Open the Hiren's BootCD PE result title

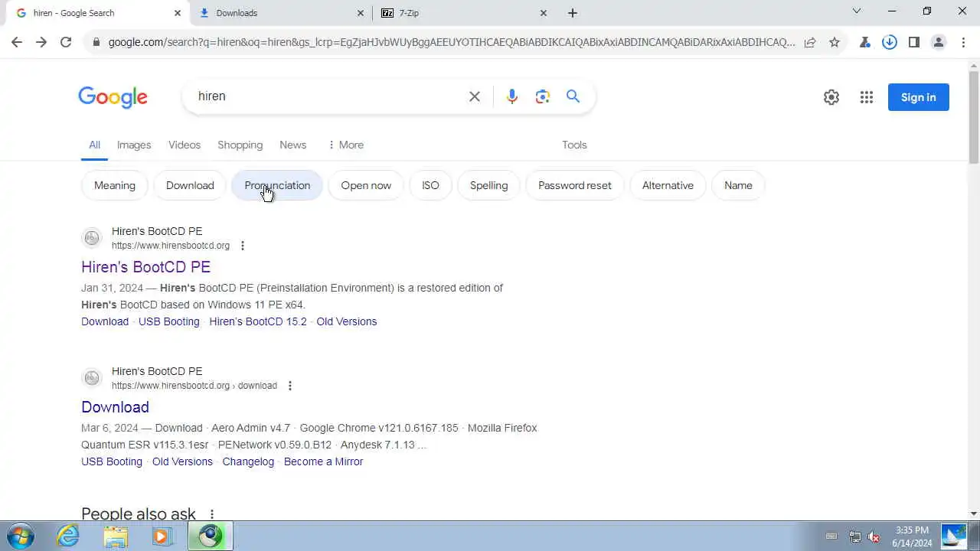[x=145, y=267]
